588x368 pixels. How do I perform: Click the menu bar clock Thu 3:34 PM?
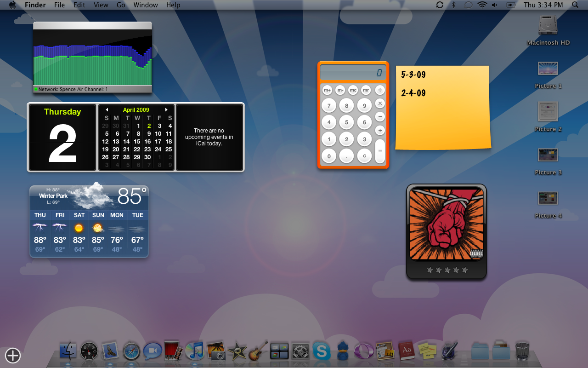(x=543, y=5)
